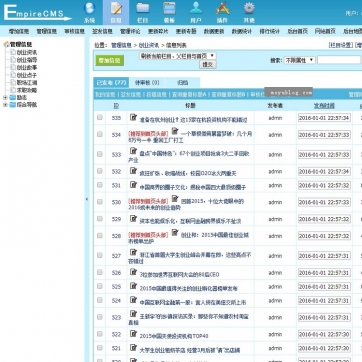This screenshot has height=362, width=362.
Task: Open the 不限属性 search attribute dropdown
Action: [x=299, y=60]
